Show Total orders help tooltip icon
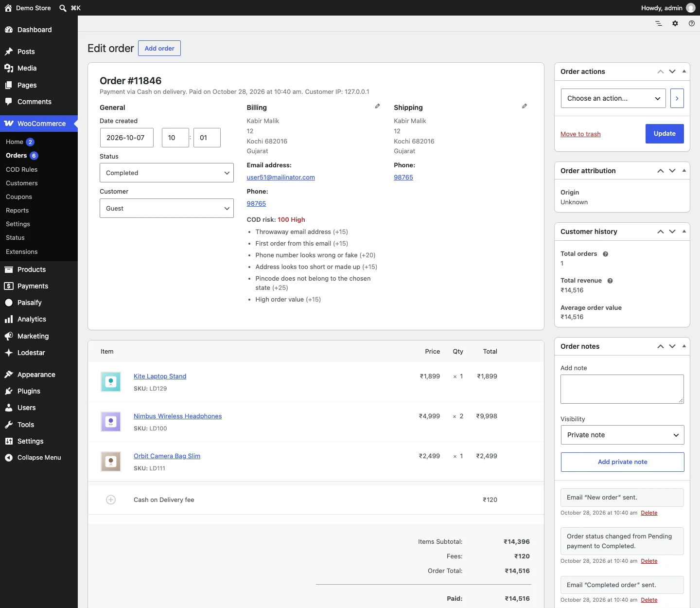Viewport: 700px width, 608px height. [606, 254]
